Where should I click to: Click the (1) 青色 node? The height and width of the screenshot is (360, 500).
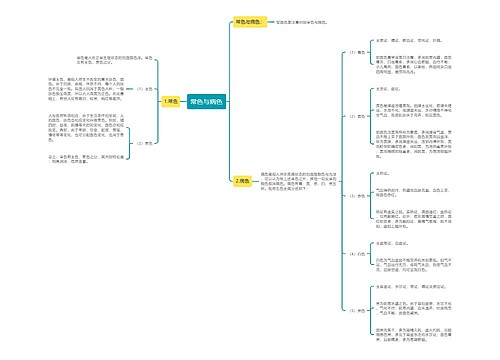click(357, 52)
